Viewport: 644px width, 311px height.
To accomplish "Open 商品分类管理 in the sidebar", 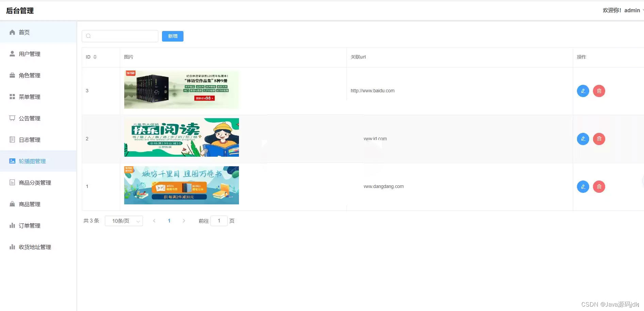I will click(38, 183).
